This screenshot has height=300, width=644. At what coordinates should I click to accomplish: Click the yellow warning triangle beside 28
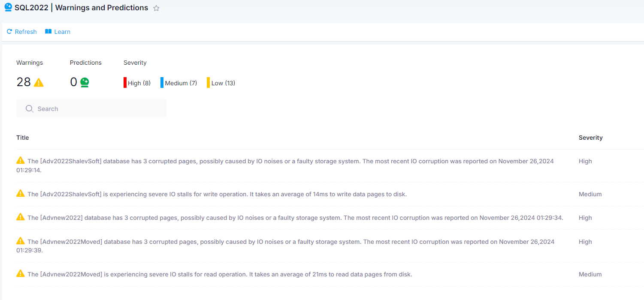pyautogui.click(x=39, y=82)
